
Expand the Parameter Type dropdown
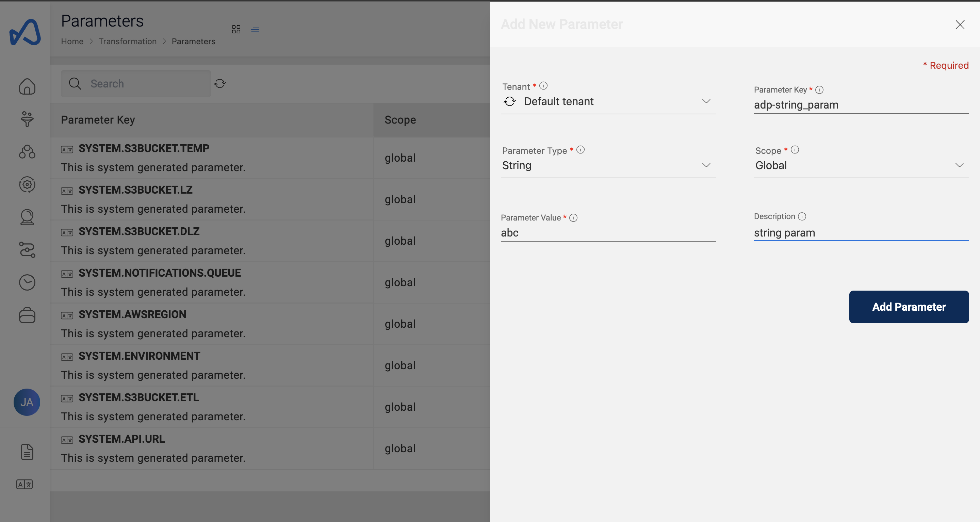[x=608, y=165]
